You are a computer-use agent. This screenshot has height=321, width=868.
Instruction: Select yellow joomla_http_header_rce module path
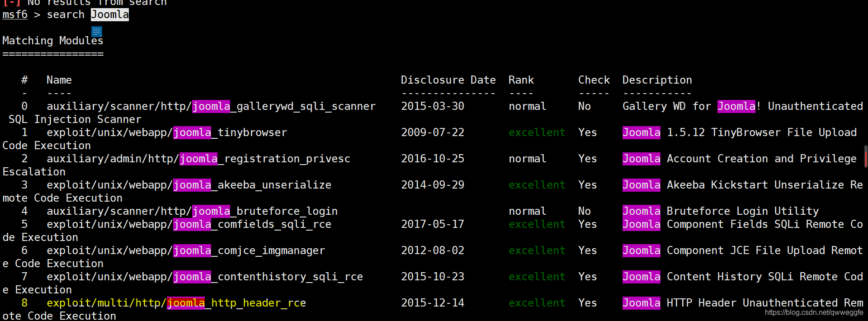coord(176,303)
